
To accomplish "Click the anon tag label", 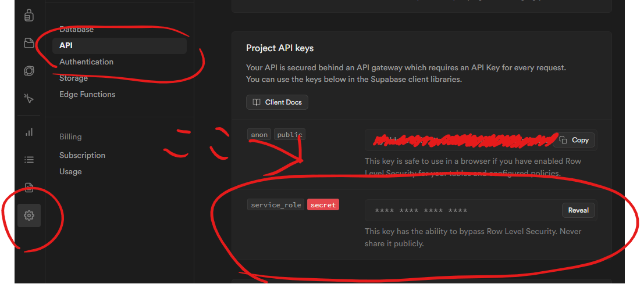I will (x=259, y=134).
